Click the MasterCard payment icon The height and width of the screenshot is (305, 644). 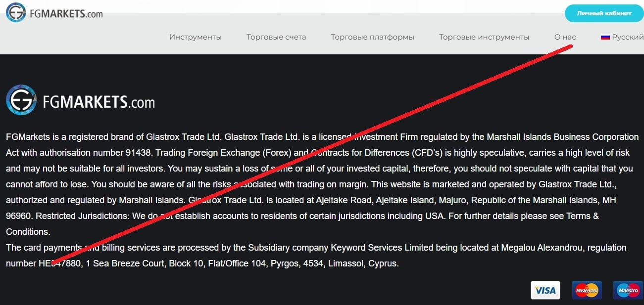[587, 290]
